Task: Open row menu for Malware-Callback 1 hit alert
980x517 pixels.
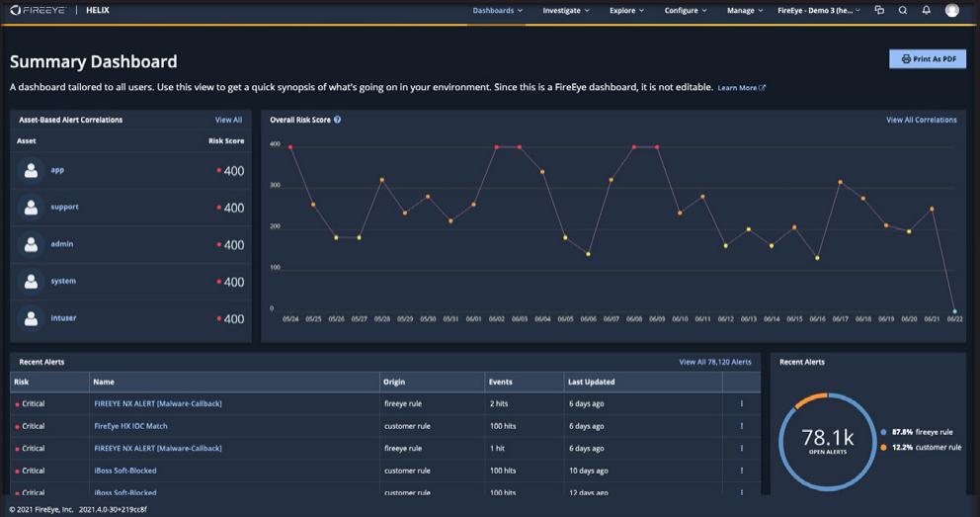Action: tap(742, 448)
